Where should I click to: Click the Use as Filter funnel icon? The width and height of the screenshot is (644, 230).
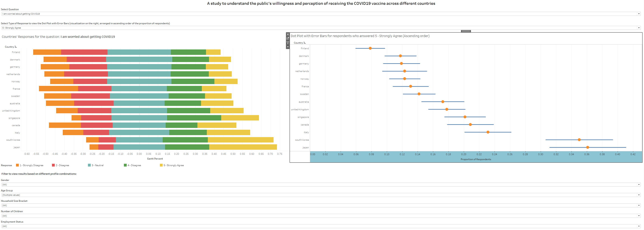click(x=288, y=43)
